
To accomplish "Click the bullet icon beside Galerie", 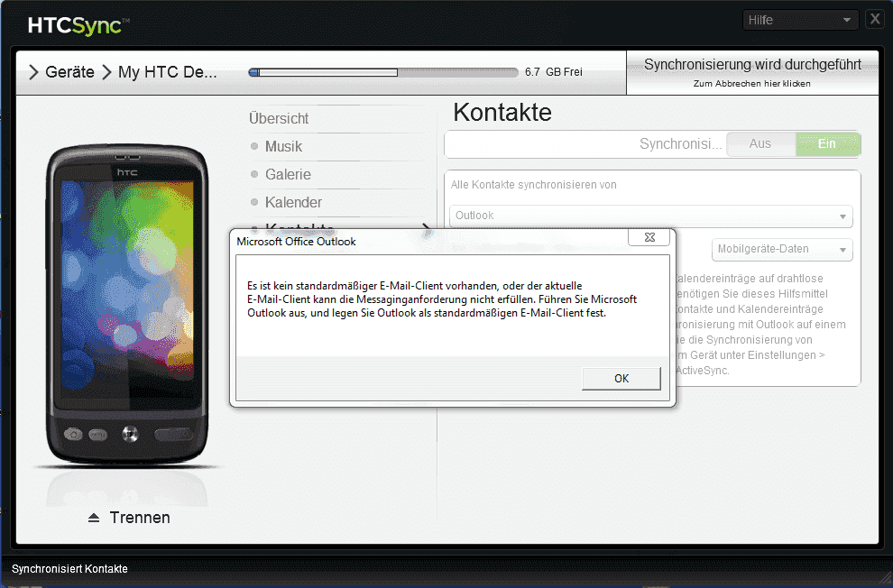I will pyautogui.click(x=254, y=174).
